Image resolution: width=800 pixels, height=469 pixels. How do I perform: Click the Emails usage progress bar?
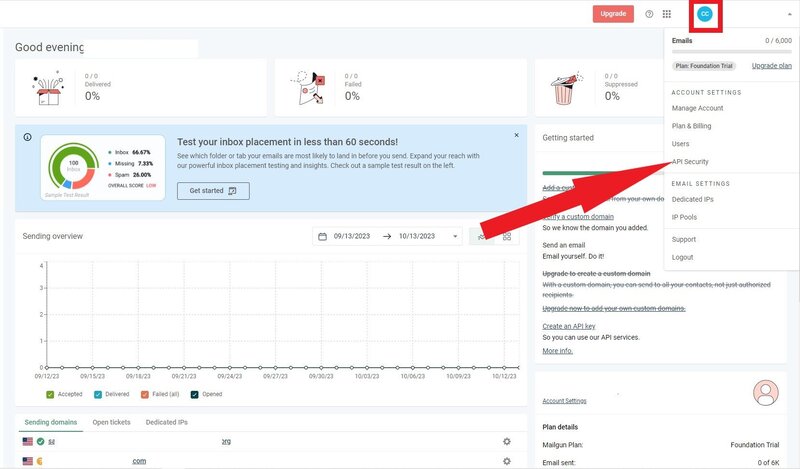point(732,52)
